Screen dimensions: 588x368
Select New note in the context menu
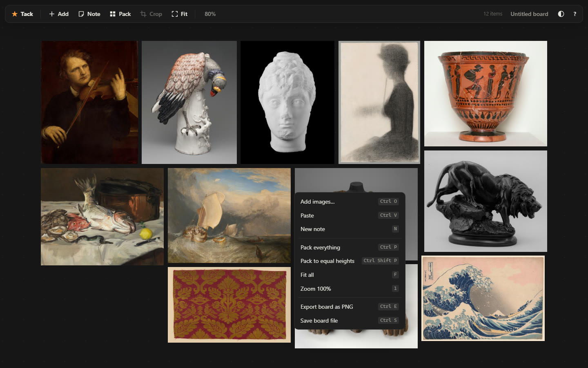[x=350, y=229]
